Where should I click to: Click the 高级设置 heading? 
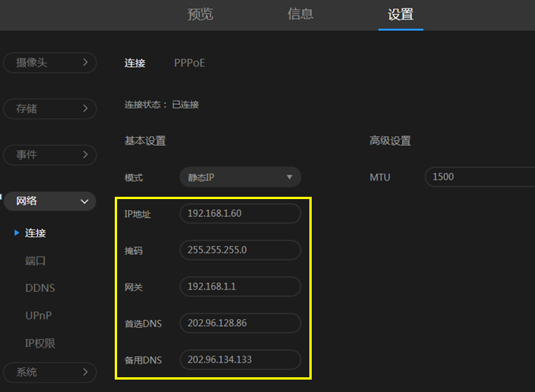[x=390, y=141]
